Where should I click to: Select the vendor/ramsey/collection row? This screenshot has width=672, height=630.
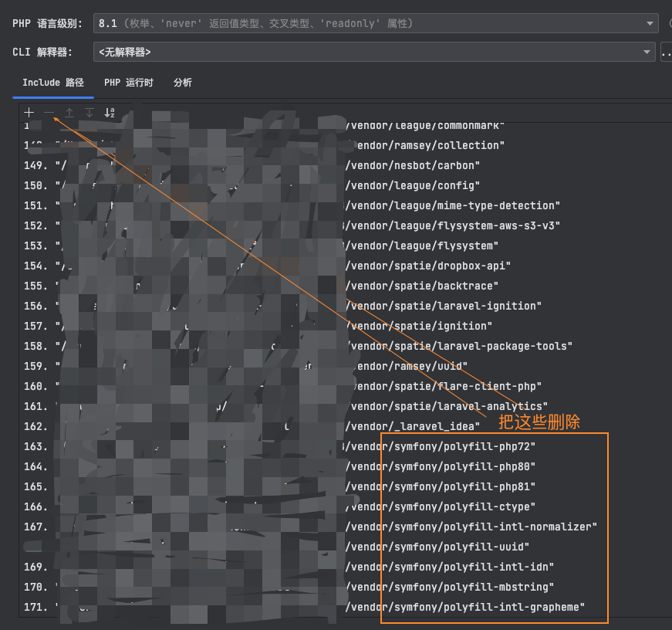346,145
